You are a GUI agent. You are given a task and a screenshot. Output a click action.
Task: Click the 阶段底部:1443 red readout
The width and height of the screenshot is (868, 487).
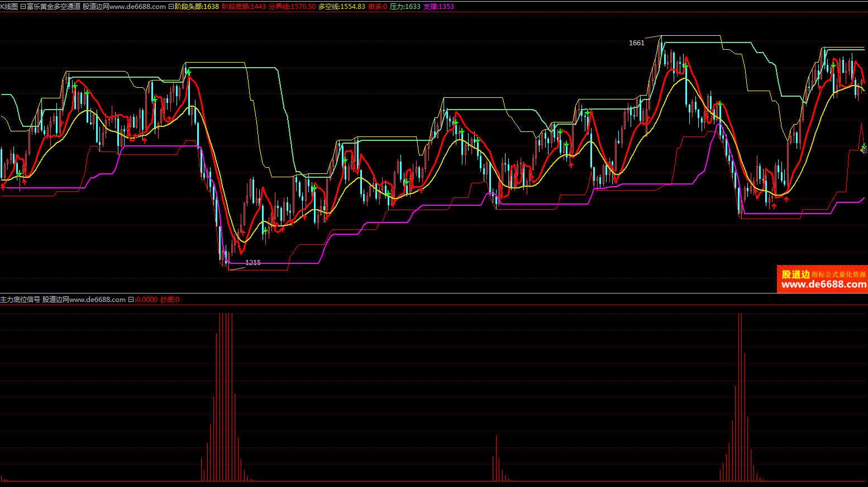[x=244, y=7]
